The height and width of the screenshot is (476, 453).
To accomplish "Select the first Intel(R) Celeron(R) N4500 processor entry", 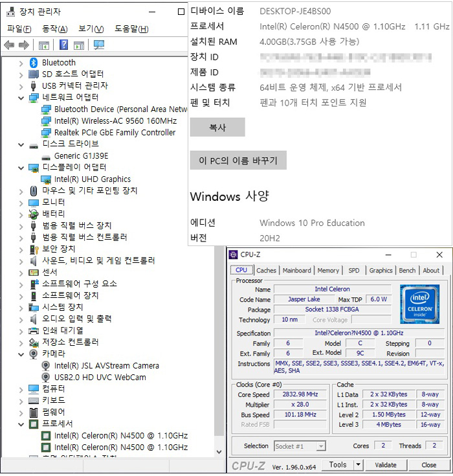I will (x=115, y=436).
